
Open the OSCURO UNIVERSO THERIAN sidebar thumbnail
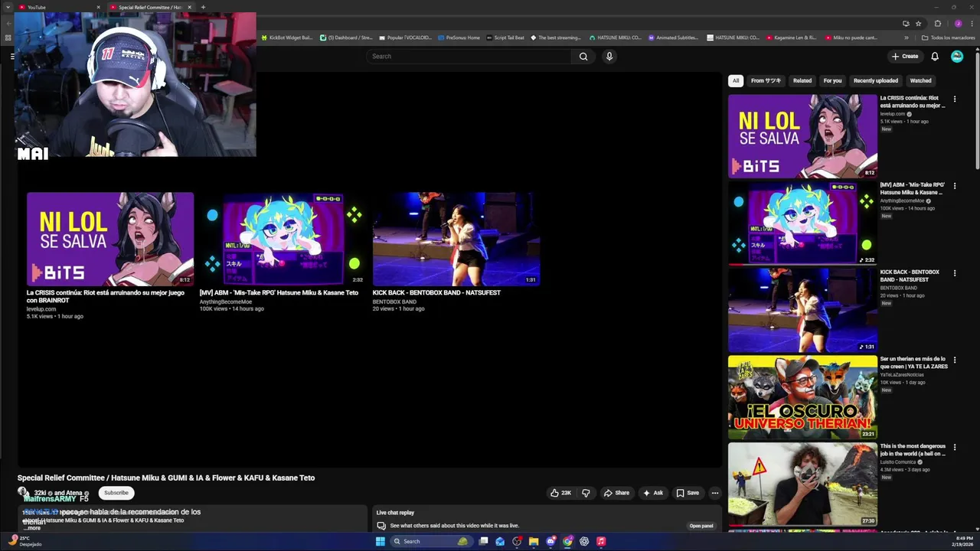tap(802, 397)
